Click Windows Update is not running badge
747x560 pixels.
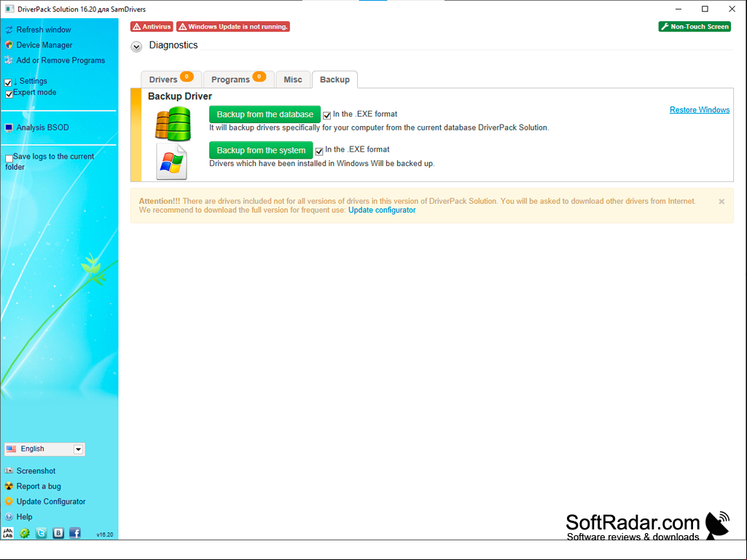click(233, 27)
